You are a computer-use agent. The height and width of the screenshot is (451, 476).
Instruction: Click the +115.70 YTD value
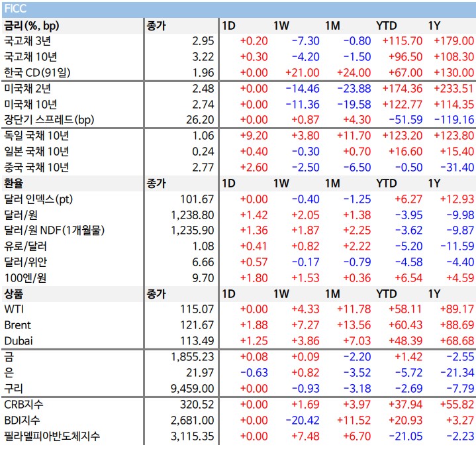(403, 41)
